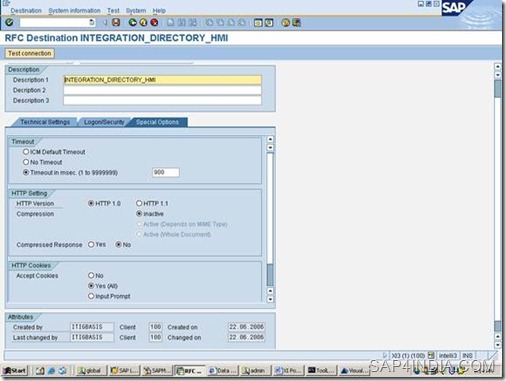Switch to the Data taskbar window
Image resolution: width=506 pixels, height=381 pixels.
coord(222,370)
